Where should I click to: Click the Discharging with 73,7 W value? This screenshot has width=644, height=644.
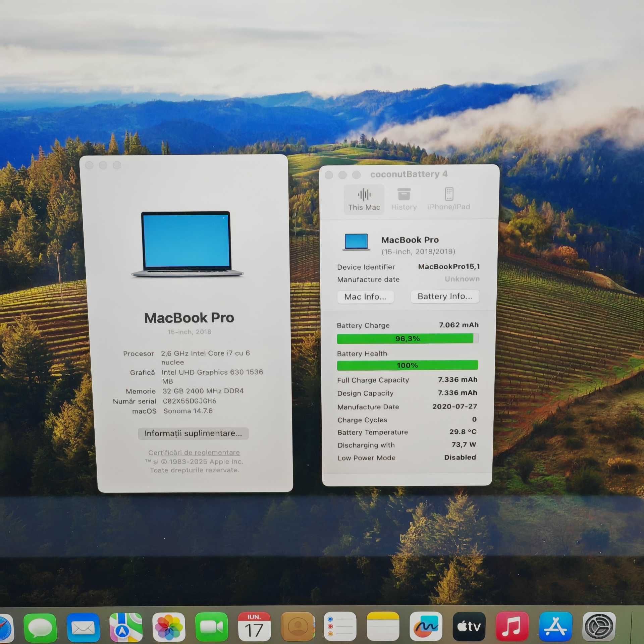(464, 445)
